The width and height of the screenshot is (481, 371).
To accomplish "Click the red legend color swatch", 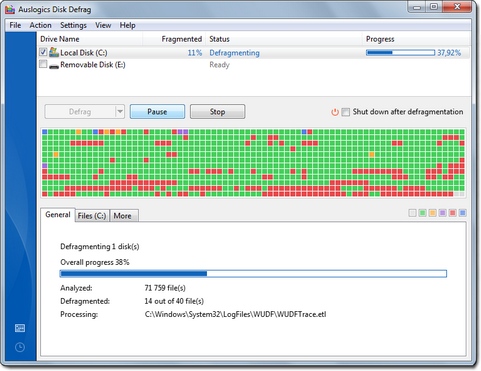I will coord(452,213).
